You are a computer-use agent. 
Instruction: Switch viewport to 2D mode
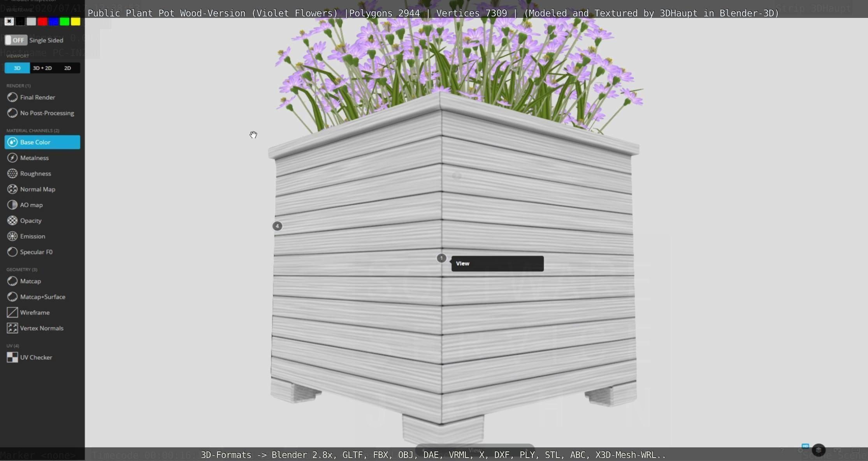(67, 68)
